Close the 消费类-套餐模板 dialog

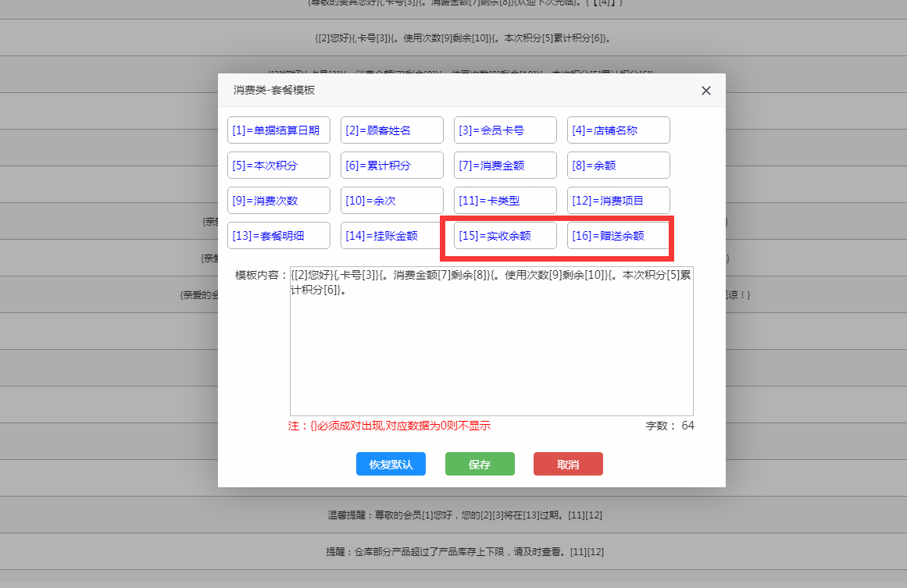(705, 91)
